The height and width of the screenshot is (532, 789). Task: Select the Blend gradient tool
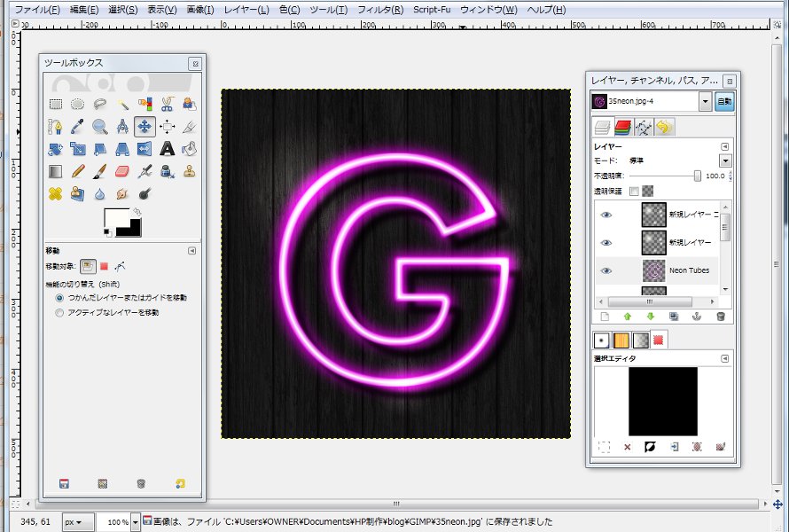point(56,170)
